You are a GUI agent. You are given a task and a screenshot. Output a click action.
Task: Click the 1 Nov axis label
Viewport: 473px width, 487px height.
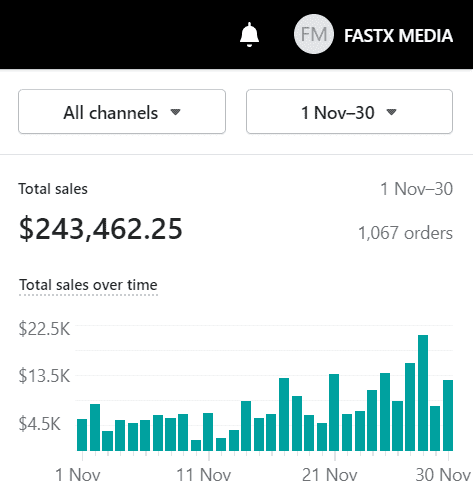pyautogui.click(x=78, y=475)
